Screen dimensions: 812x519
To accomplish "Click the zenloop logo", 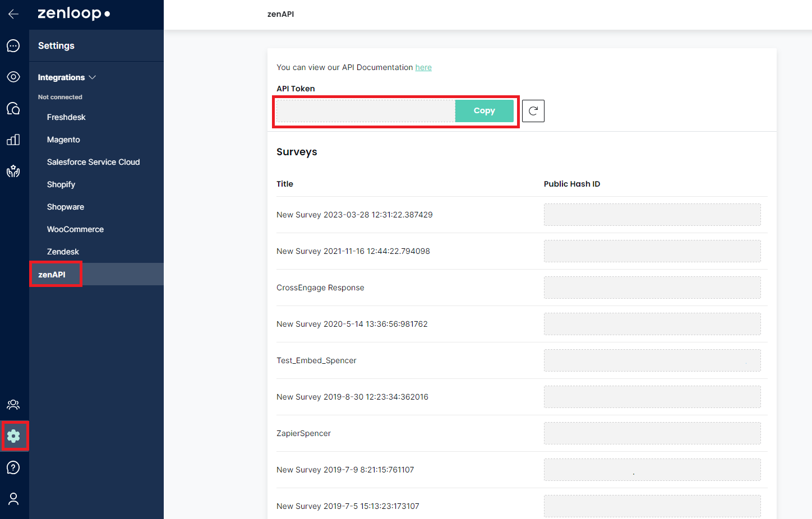I will [73, 13].
